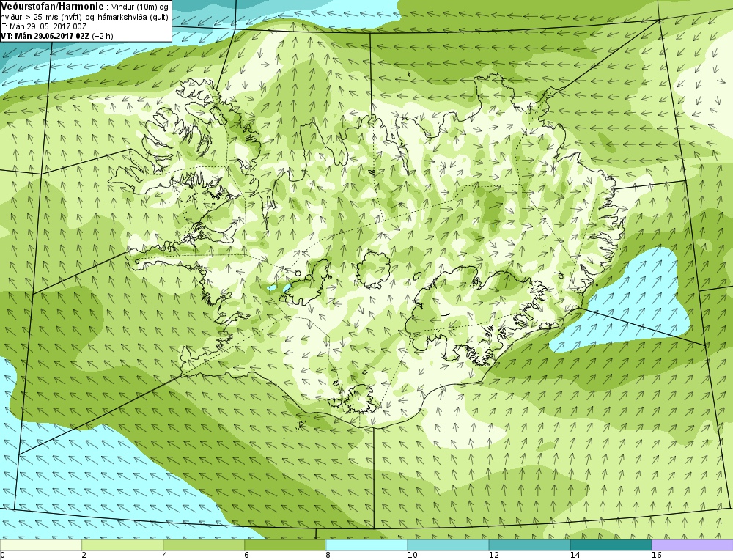The width and height of the screenshot is (733, 560).
Task: Click the legend scale label '16'
Action: (656, 556)
